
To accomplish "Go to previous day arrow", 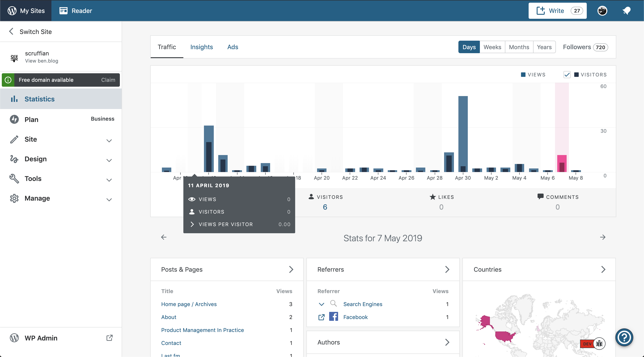I will click(164, 237).
